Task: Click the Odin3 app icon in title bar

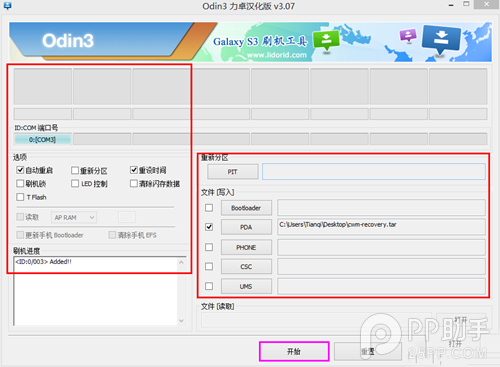Action: pyautogui.click(x=7, y=5)
